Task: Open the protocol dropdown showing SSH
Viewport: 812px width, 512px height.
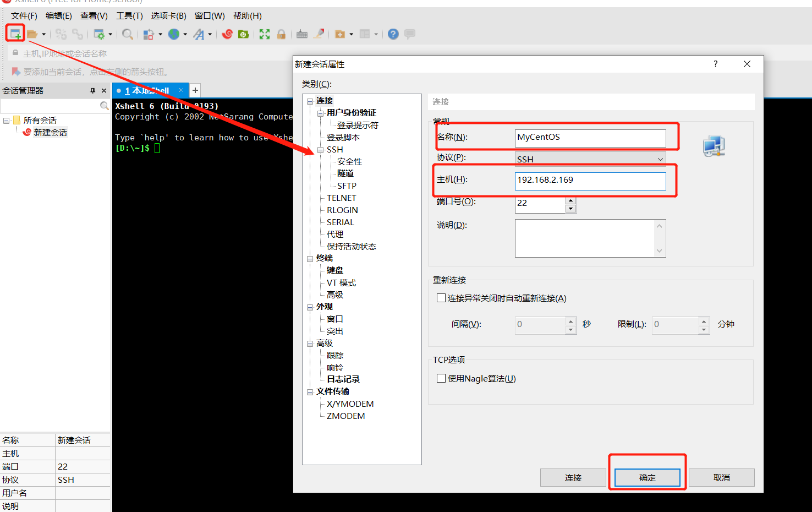Action: (661, 159)
